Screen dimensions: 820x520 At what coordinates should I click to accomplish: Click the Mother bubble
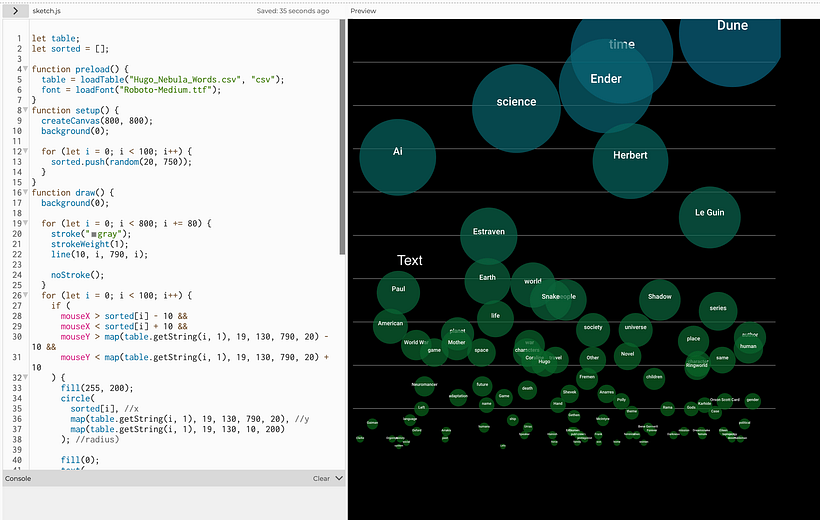457,343
